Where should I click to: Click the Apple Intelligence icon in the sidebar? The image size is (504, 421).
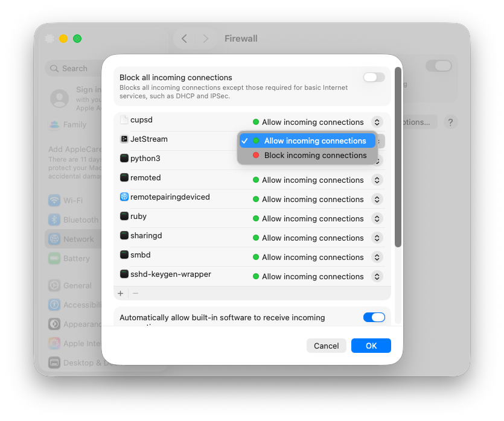coord(54,343)
